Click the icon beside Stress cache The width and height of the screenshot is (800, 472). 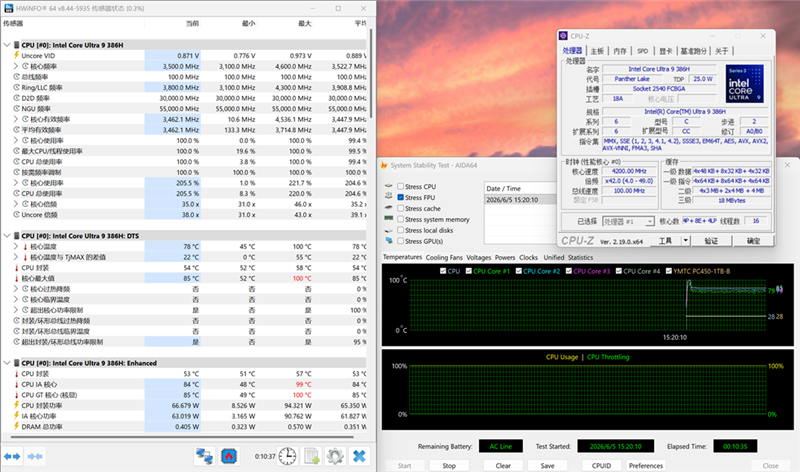pyautogui.click(x=388, y=208)
